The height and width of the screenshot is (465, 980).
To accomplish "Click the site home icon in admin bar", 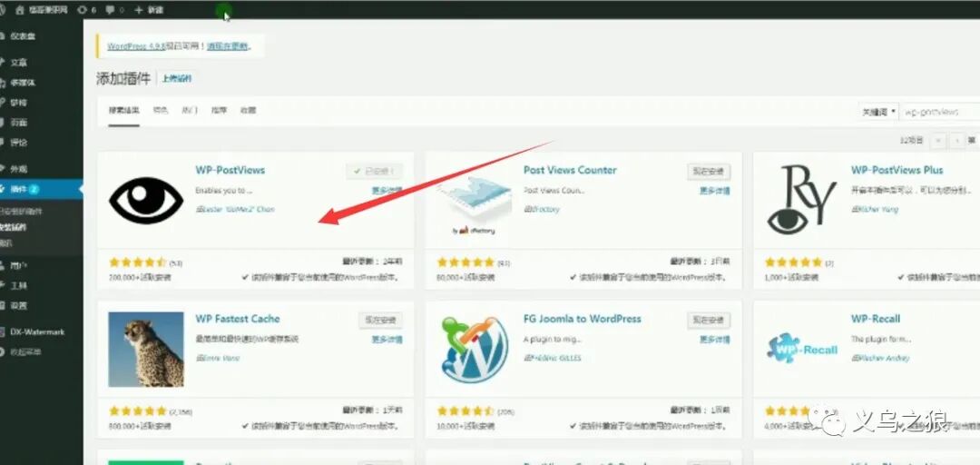I will pos(20,10).
